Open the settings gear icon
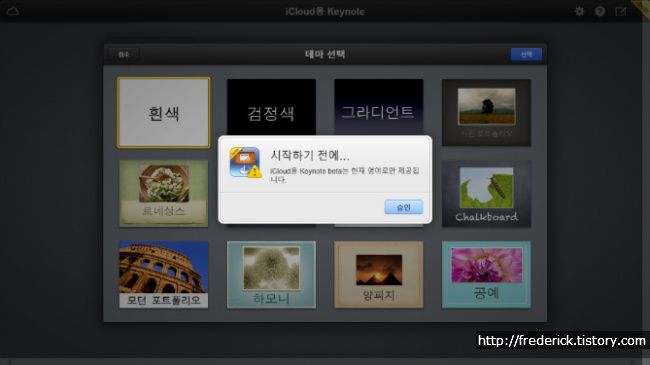The height and width of the screenshot is (365, 650). [579, 11]
